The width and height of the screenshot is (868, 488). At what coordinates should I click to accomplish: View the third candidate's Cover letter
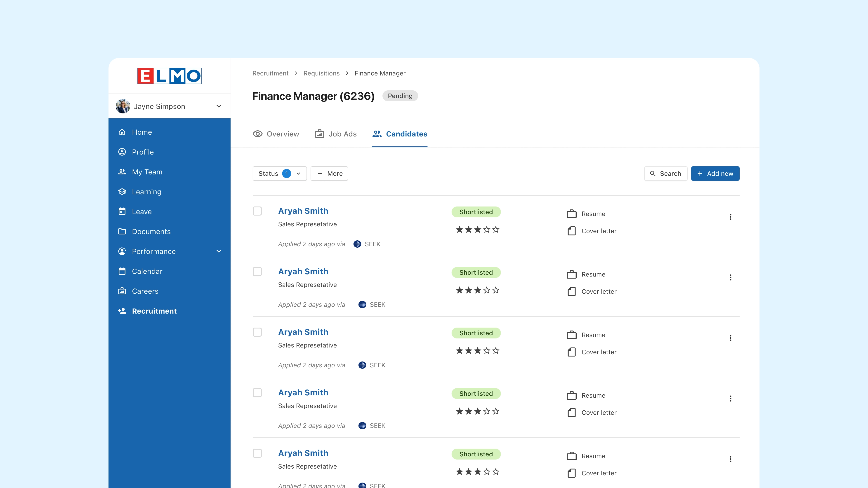592,352
